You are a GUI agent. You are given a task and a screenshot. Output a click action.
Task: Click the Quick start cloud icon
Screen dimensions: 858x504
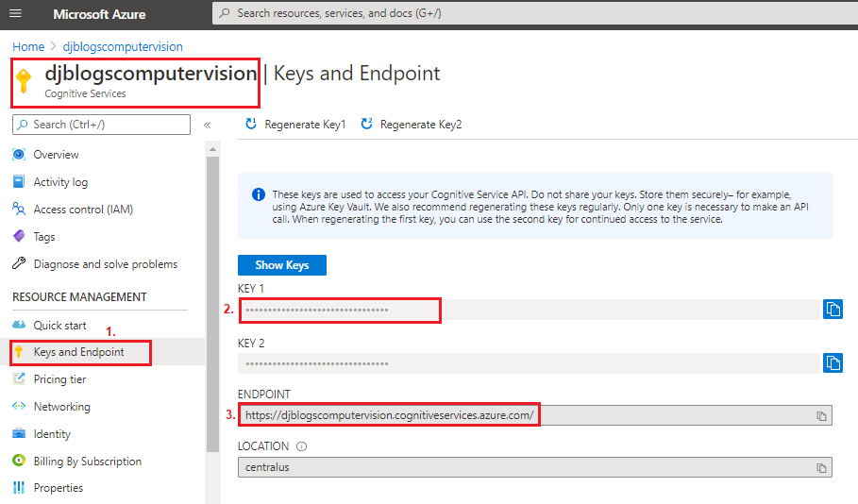tap(19, 325)
